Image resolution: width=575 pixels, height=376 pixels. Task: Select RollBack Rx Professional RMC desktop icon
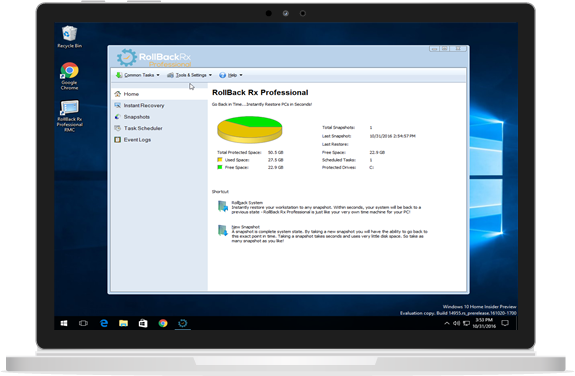[x=69, y=116]
